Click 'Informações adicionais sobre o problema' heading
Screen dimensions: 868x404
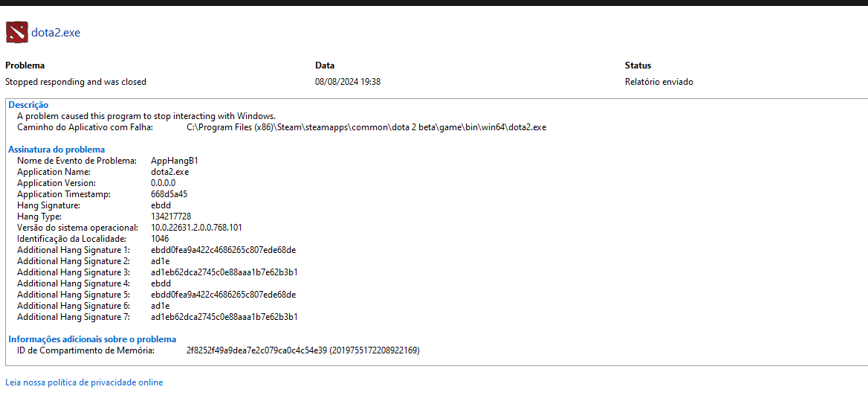tap(92, 339)
